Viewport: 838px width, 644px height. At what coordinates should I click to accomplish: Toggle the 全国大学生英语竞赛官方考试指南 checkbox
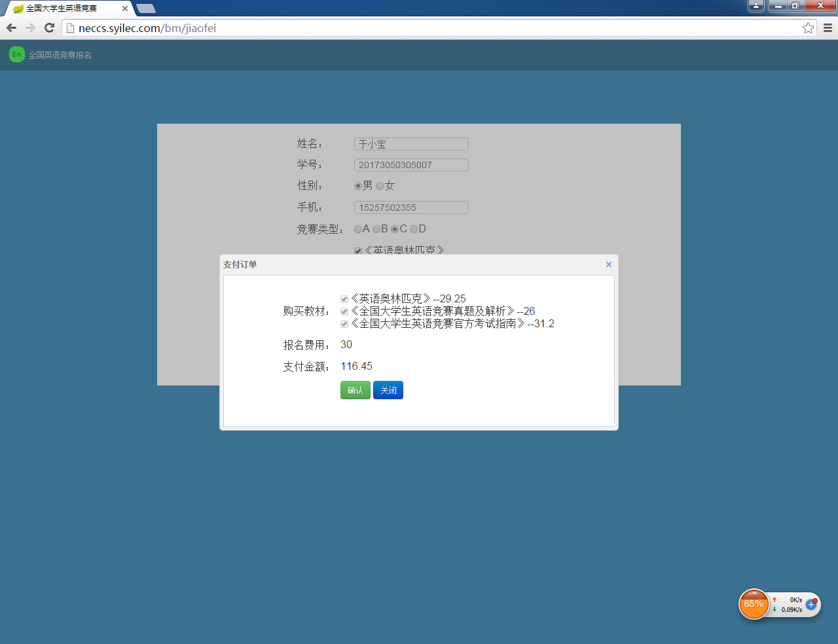coord(344,324)
